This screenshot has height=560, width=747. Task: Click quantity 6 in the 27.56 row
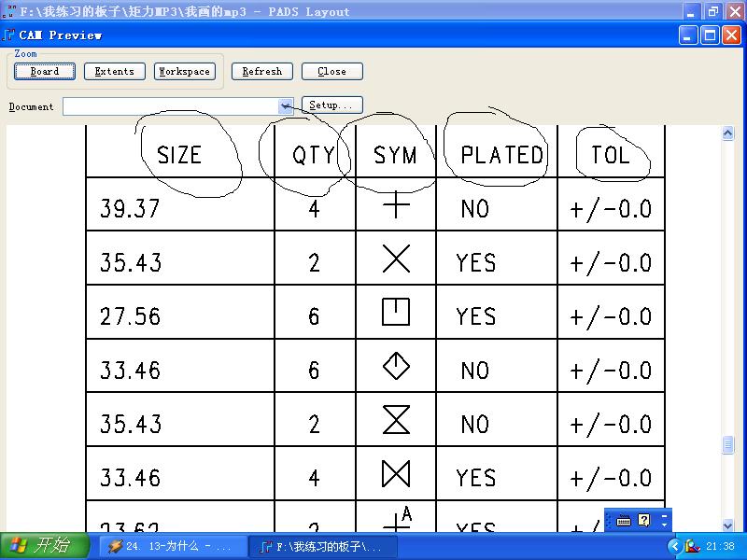pyautogui.click(x=314, y=316)
